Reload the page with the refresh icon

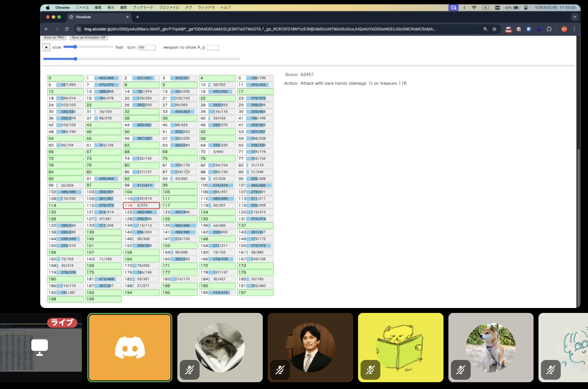click(67, 29)
